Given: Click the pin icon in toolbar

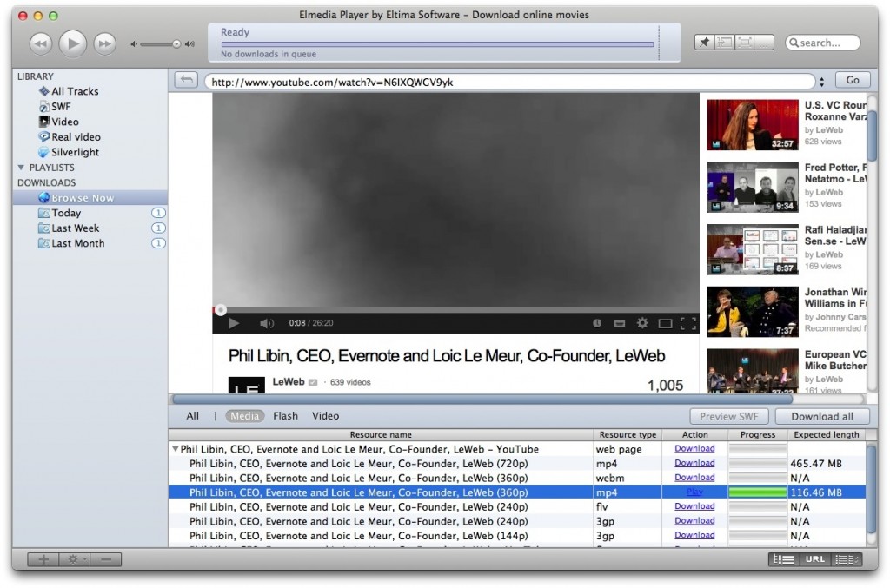Looking at the screenshot, I should (x=704, y=42).
